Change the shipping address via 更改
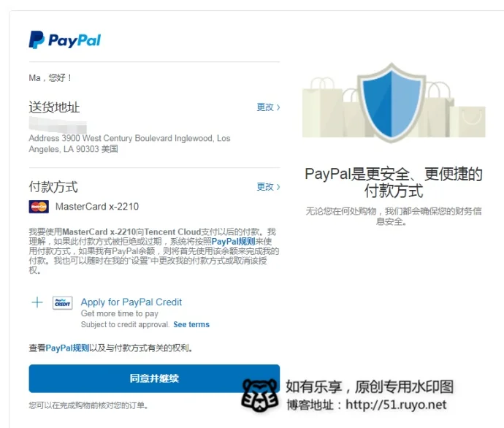This screenshot has width=504, height=428. (268, 107)
